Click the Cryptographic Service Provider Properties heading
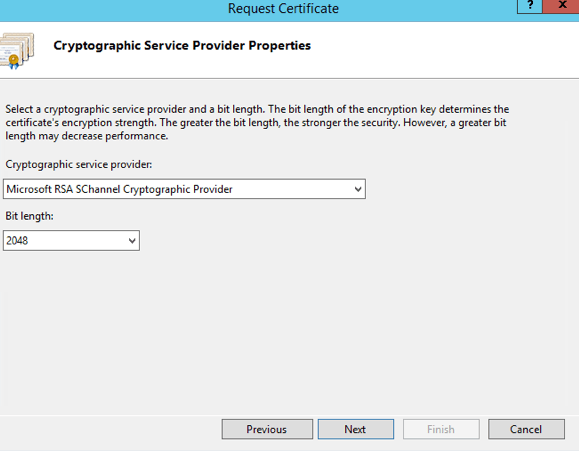 point(182,45)
